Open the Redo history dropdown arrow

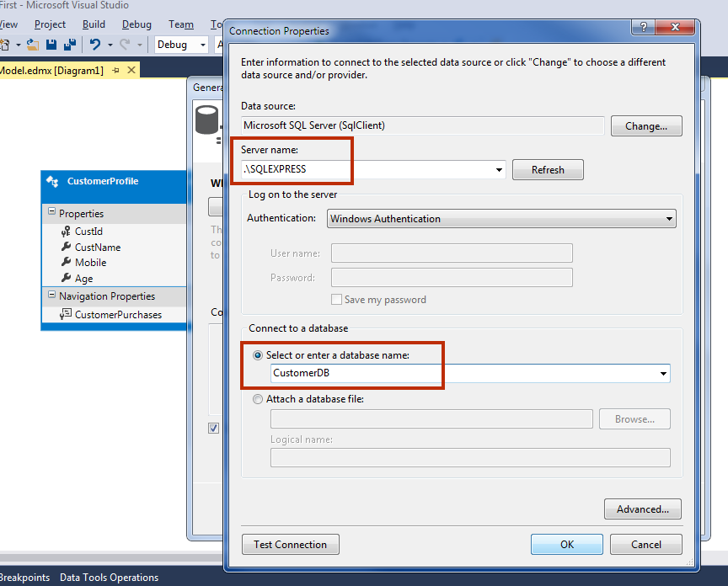click(x=139, y=45)
